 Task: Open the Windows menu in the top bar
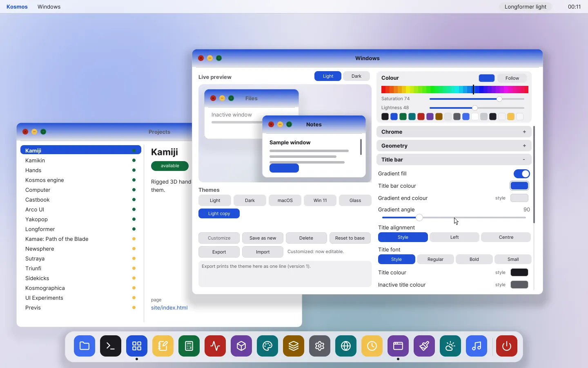49,7
